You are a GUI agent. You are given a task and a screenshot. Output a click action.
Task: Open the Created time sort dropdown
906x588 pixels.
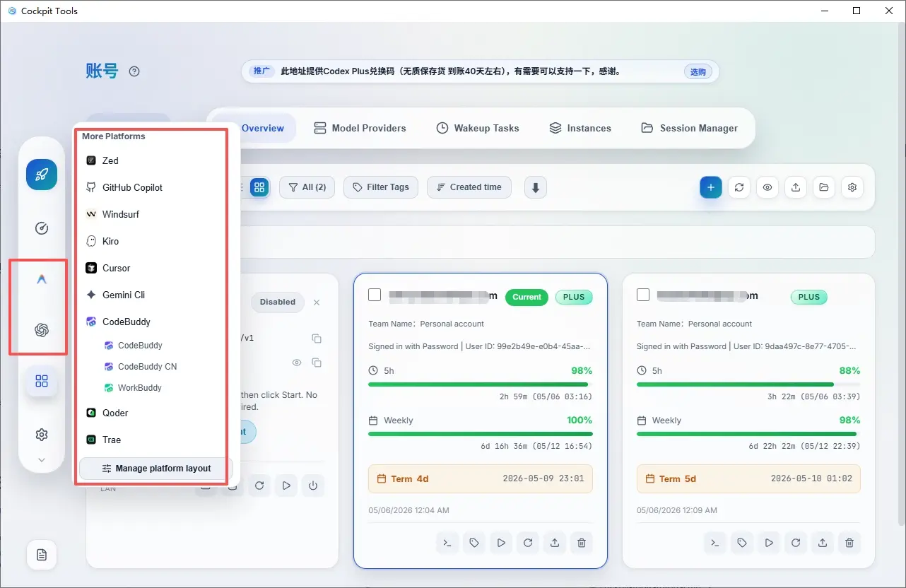(x=469, y=187)
